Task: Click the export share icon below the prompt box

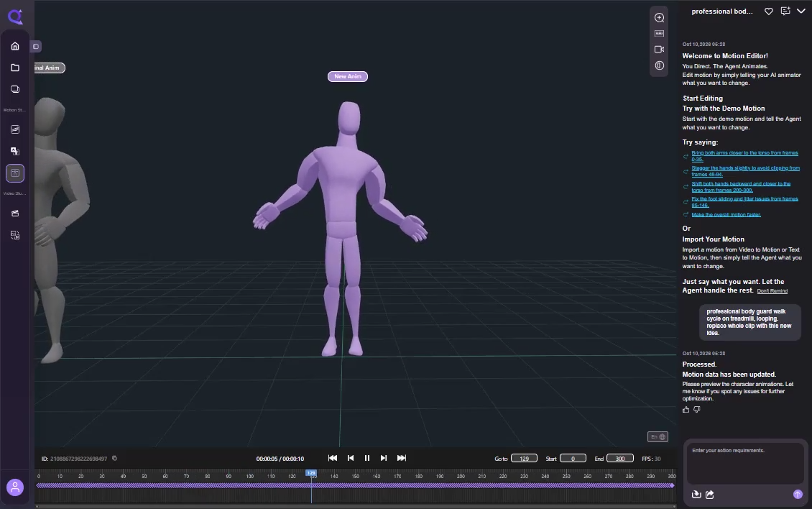Action: point(710,495)
